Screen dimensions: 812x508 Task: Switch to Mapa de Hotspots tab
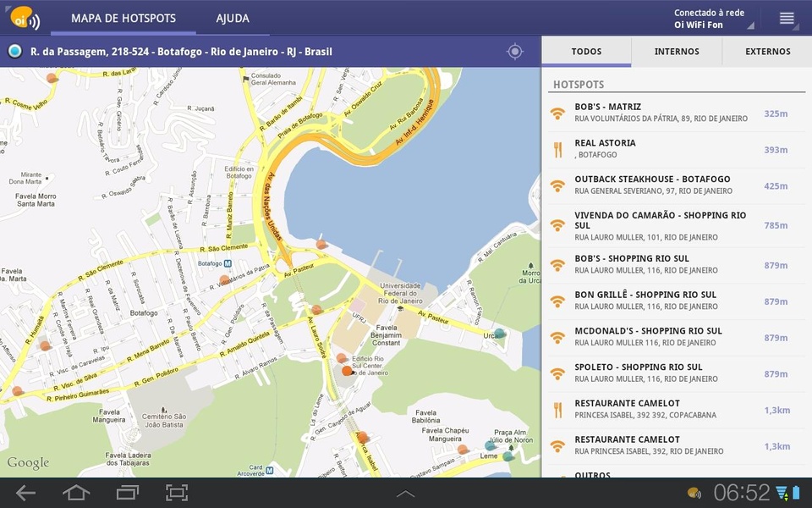point(123,18)
